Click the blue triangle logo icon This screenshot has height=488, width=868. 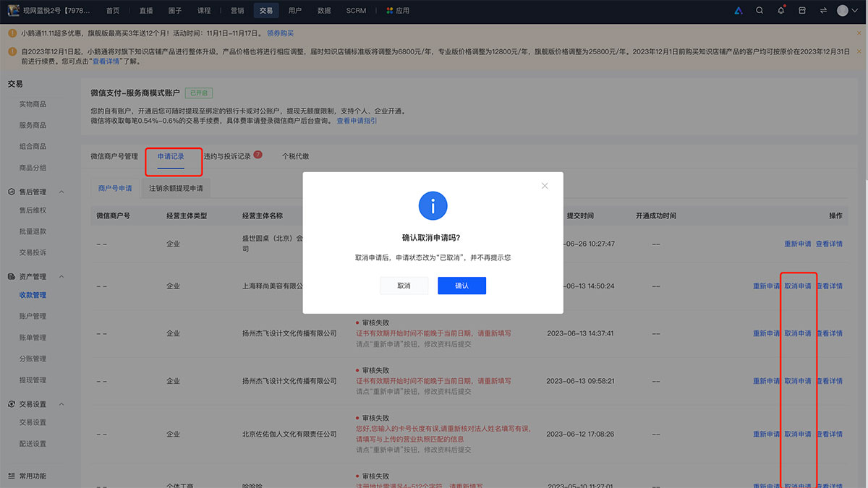738,11
